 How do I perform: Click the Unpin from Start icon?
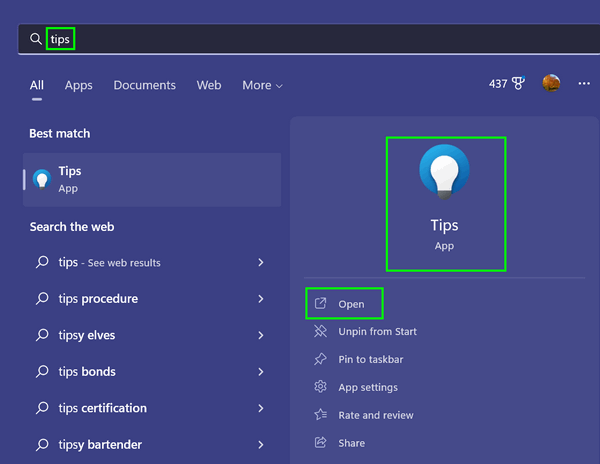click(x=320, y=331)
